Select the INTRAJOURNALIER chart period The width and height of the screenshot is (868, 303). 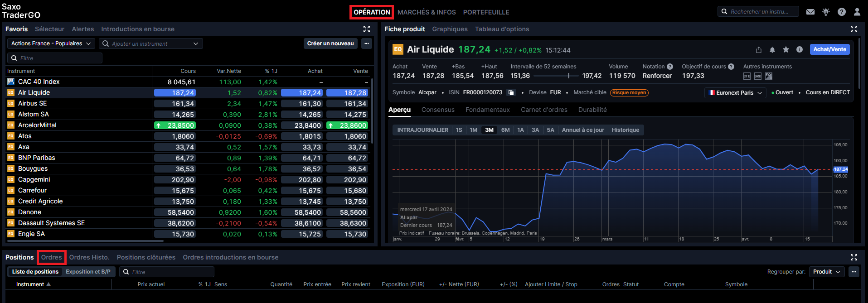pyautogui.click(x=422, y=130)
